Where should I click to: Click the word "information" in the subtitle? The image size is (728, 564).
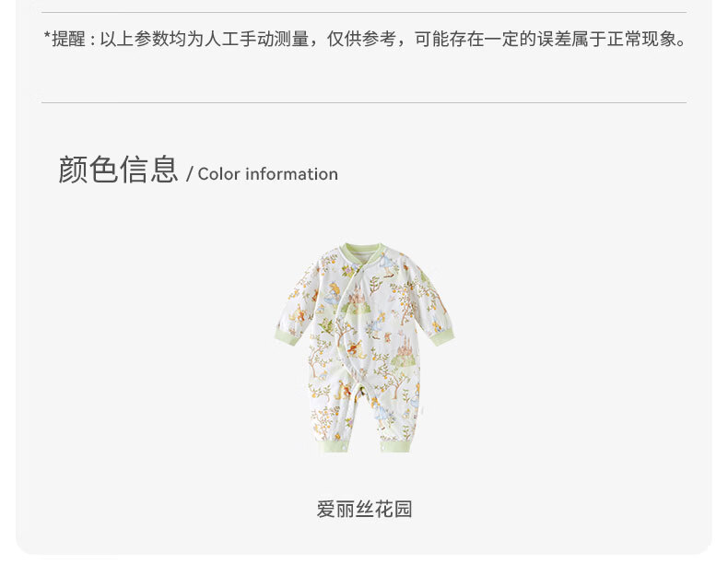coord(291,174)
